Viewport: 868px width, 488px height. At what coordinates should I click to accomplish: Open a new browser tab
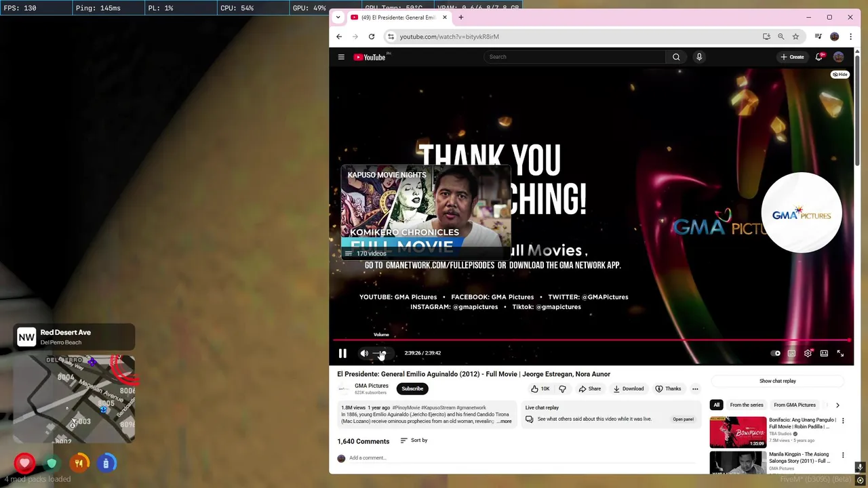(461, 17)
